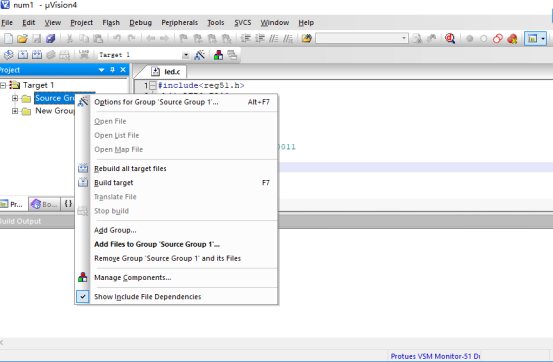
Task: Open the Edit menu
Action: click(x=29, y=23)
